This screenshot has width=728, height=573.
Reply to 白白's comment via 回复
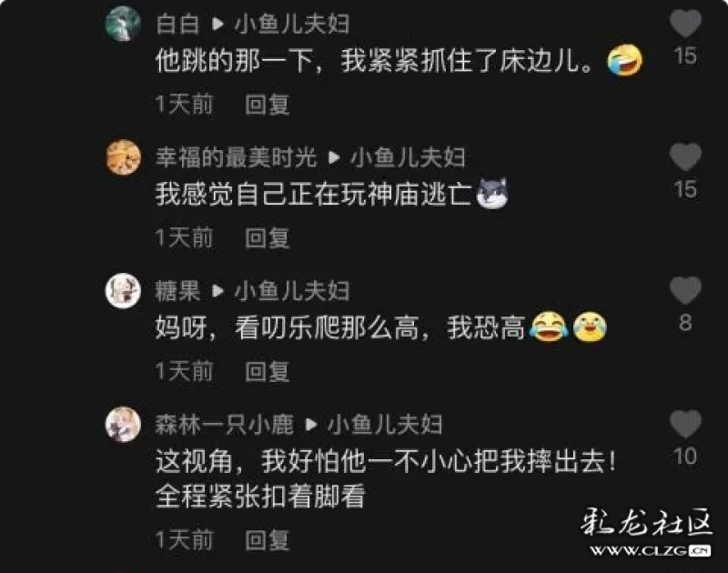click(268, 105)
